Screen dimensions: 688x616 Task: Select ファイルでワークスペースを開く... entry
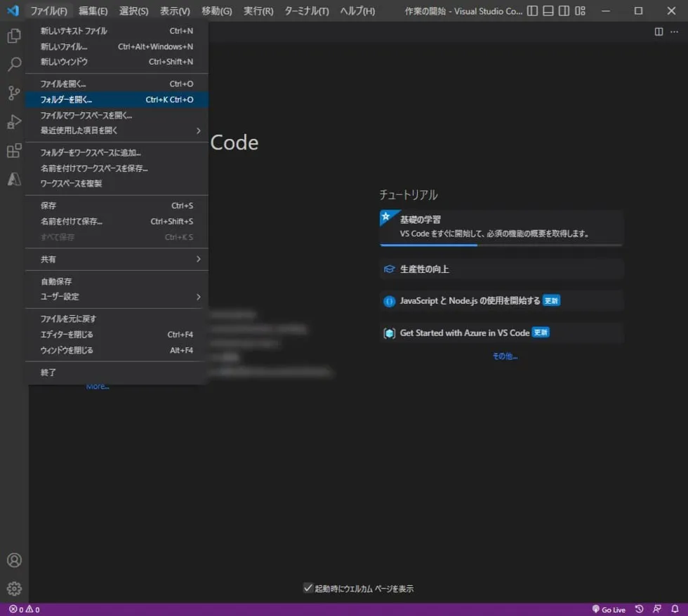tap(117, 115)
